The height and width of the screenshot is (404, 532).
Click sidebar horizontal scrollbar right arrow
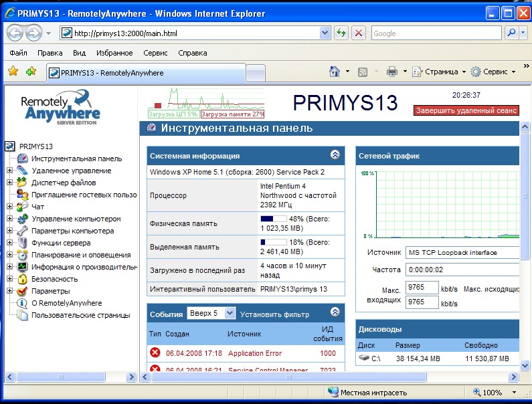[x=131, y=377]
